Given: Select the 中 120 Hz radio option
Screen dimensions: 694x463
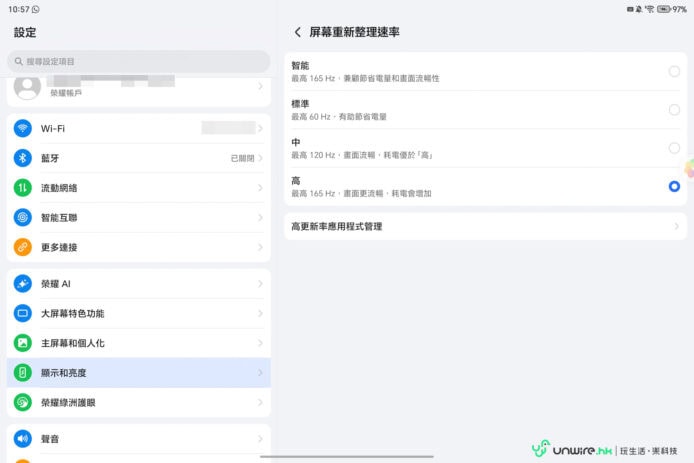Looking at the screenshot, I should click(x=674, y=148).
